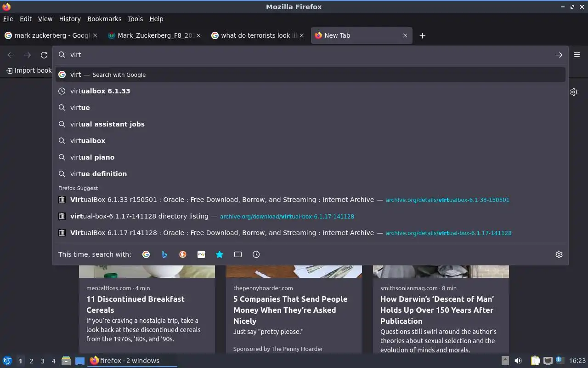Open the Bookmarks menu
Screen dimensions: 588x368
tap(104, 19)
